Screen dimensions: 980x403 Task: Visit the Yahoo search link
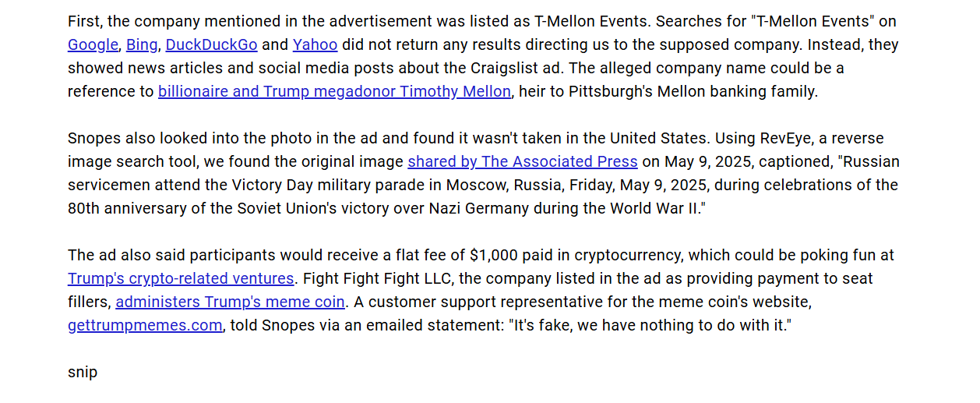(316, 45)
